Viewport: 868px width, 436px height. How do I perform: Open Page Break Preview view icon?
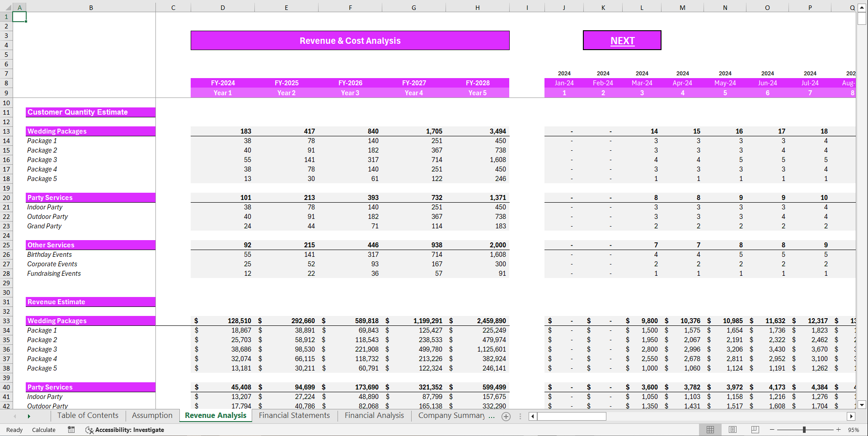pyautogui.click(x=755, y=429)
